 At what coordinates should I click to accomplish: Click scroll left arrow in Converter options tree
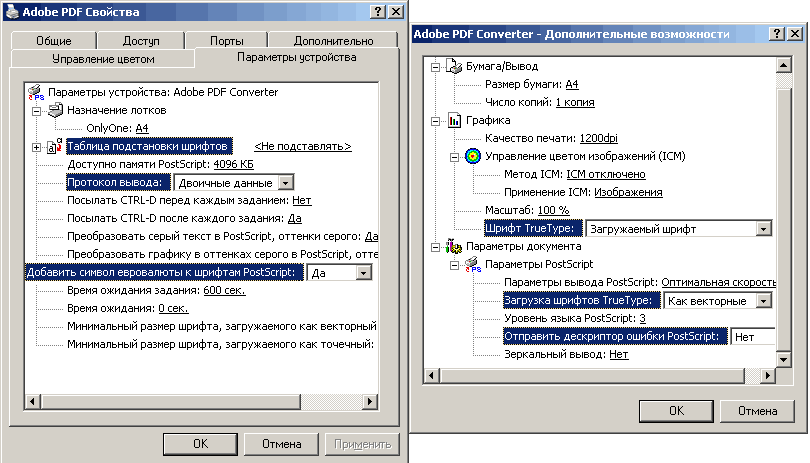[x=432, y=376]
